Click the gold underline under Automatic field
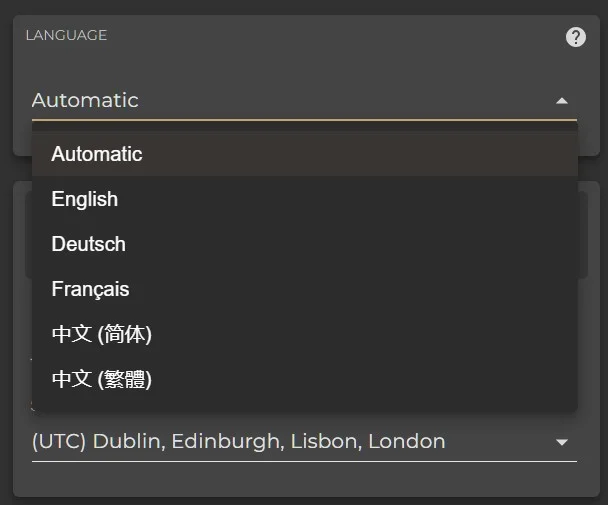This screenshot has height=505, width=608. 304,120
